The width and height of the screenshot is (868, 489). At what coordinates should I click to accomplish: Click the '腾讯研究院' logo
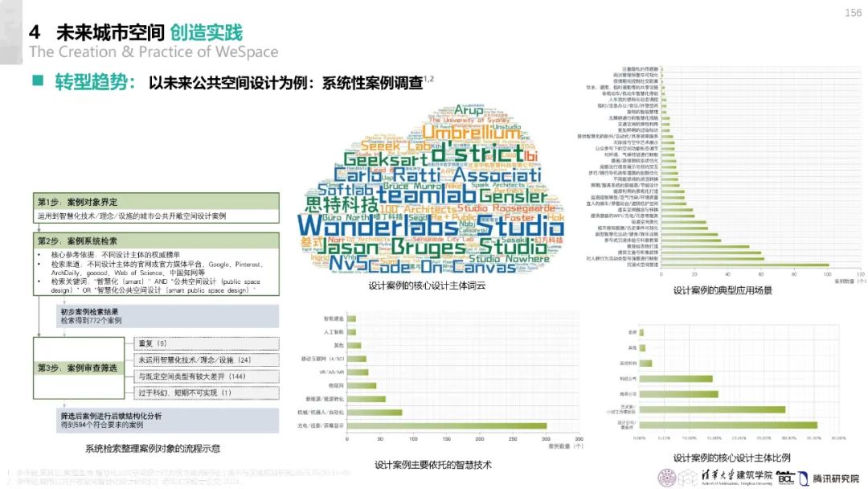point(829,478)
